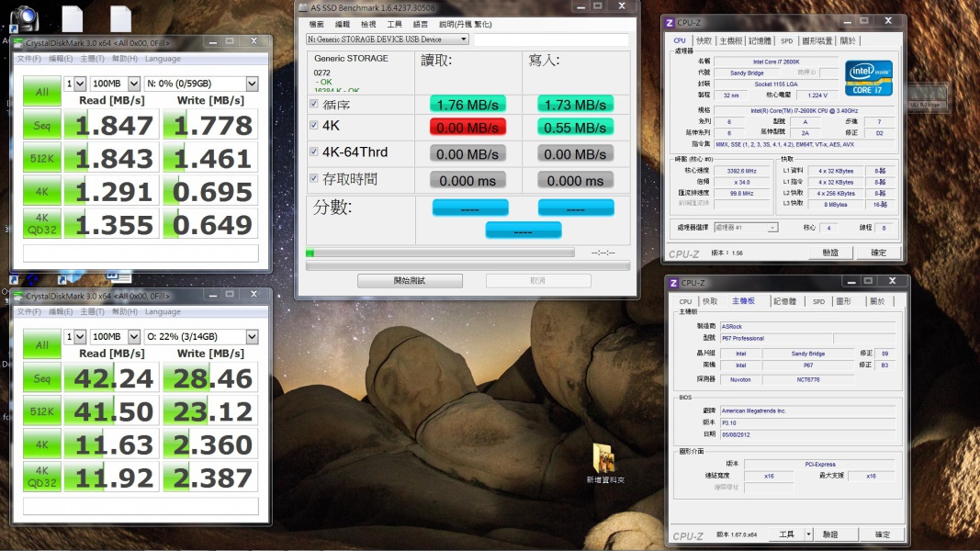Click the AS SSD green test progress bar
Screen dimensions: 980x551
click(440, 253)
